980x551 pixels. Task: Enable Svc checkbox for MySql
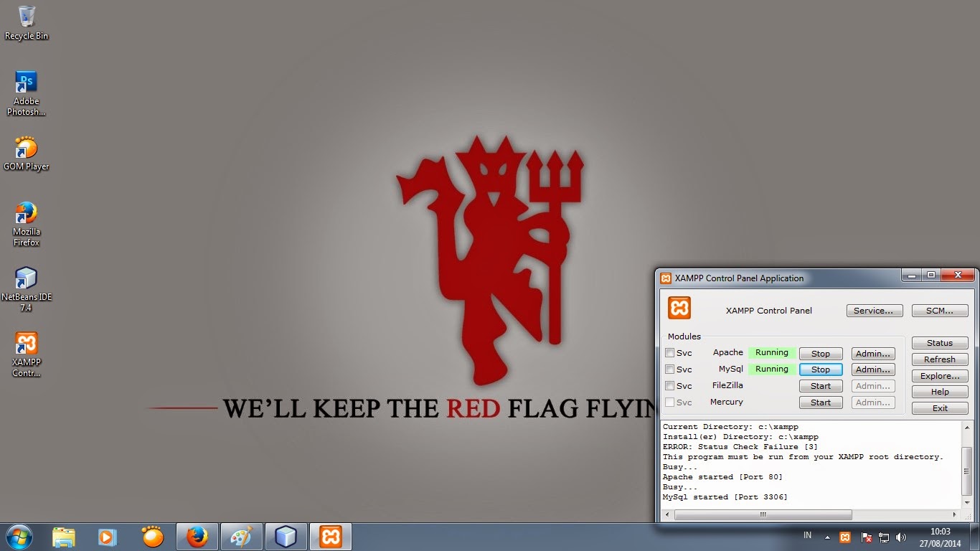click(669, 369)
